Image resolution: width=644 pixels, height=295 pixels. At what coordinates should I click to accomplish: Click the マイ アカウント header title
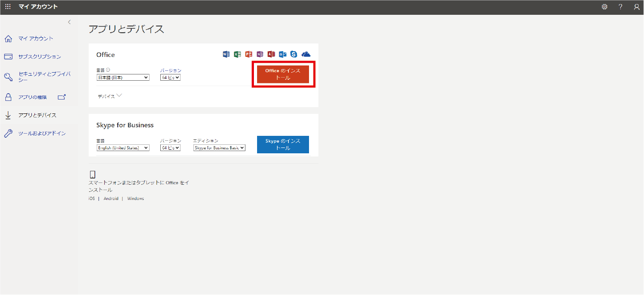38,7
